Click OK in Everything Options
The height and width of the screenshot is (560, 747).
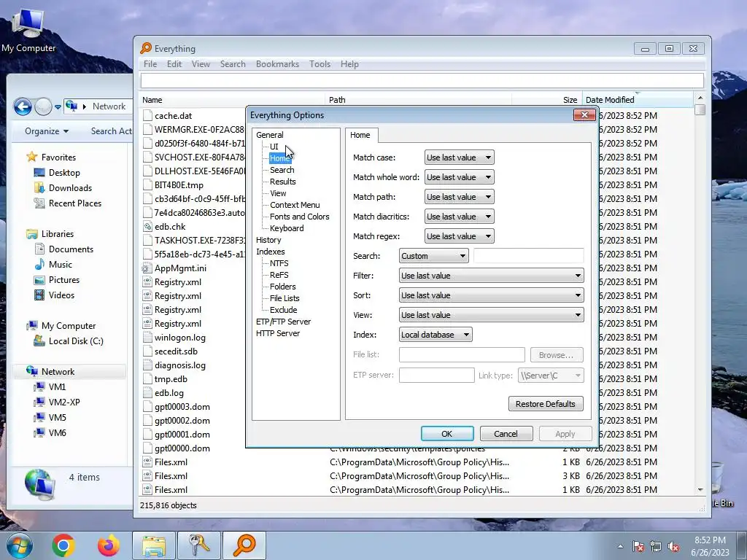[x=447, y=434]
